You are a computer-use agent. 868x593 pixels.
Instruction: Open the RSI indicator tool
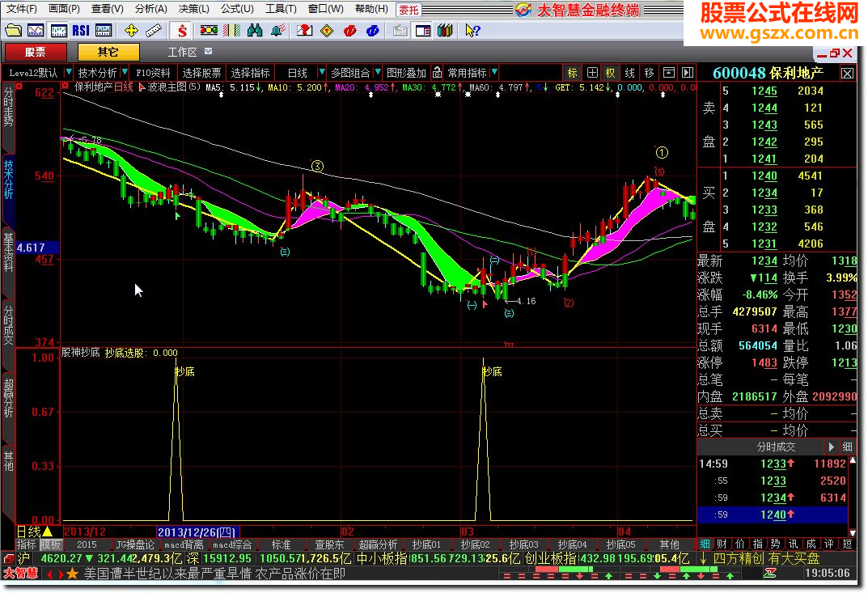tap(81, 31)
